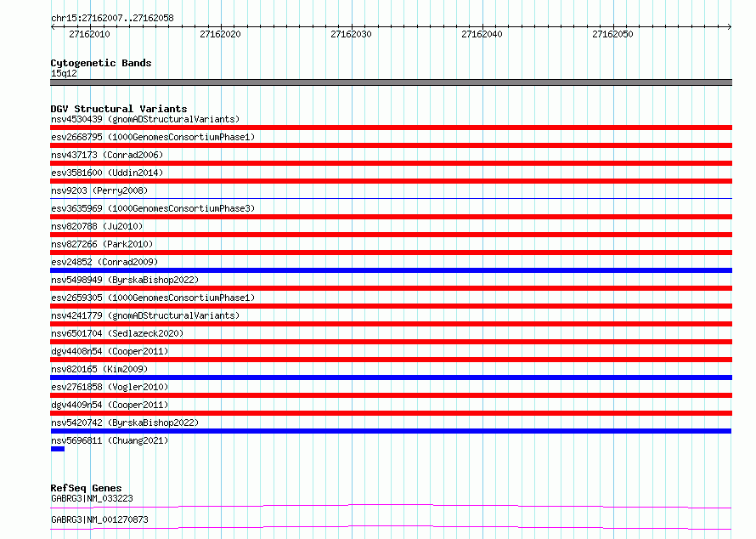Viewport: 756px width, 539px height.
Task: Click the red bar under esv2761858
Action: point(391,395)
